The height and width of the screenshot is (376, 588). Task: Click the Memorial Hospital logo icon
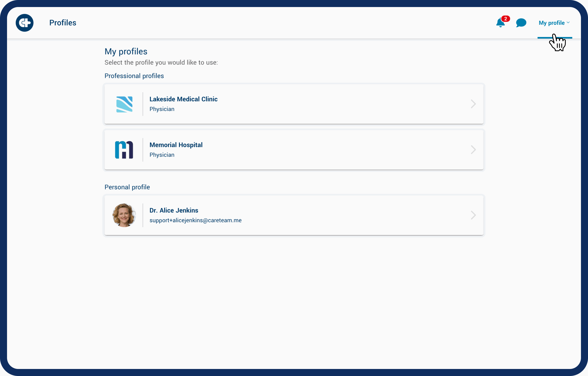coord(124,150)
